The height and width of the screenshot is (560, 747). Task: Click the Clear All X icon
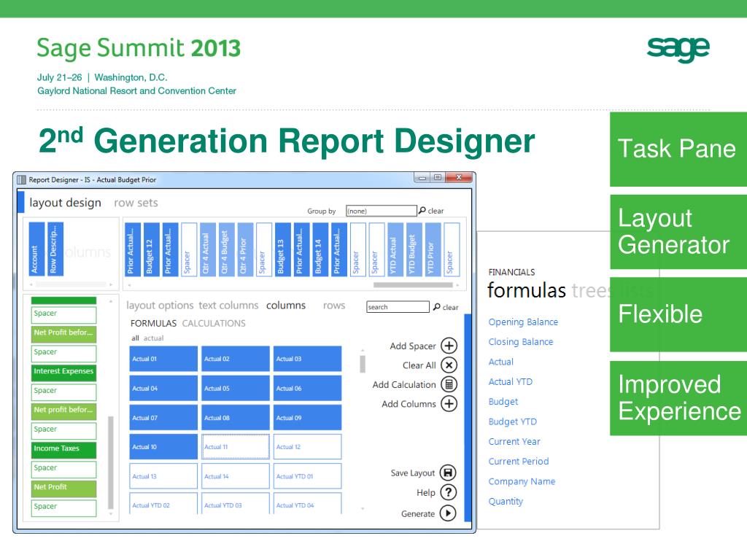[449, 365]
